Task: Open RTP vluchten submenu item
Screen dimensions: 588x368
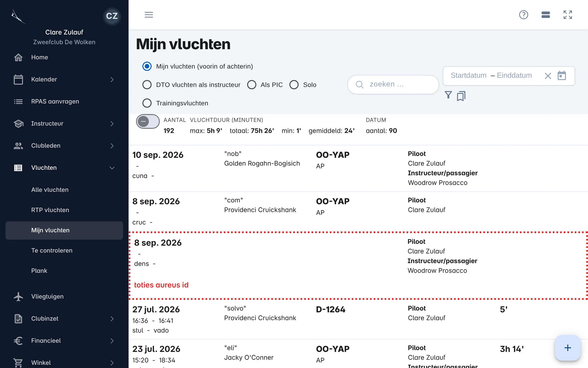Action: point(64,210)
